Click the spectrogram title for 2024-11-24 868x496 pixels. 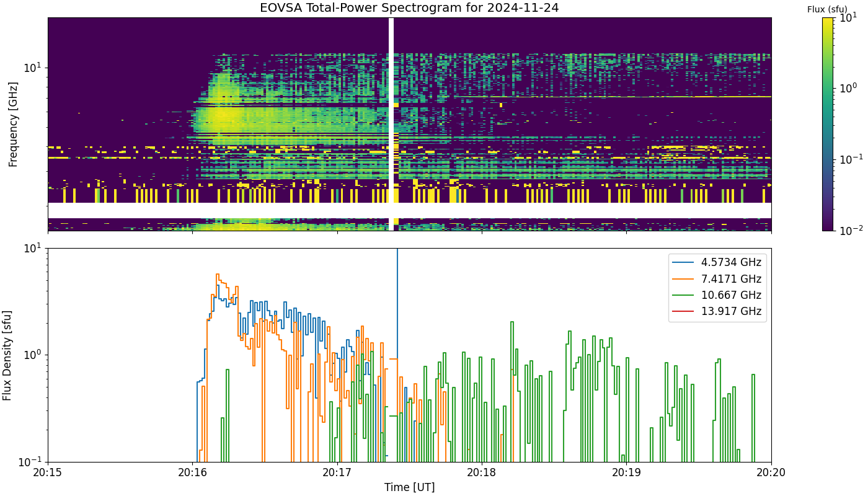[x=409, y=8]
